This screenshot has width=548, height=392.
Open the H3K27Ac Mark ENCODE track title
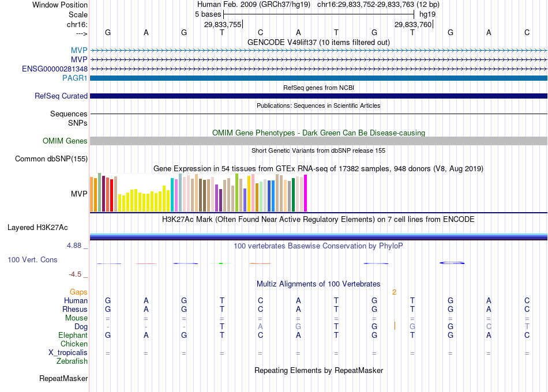pyautogui.click(x=318, y=220)
